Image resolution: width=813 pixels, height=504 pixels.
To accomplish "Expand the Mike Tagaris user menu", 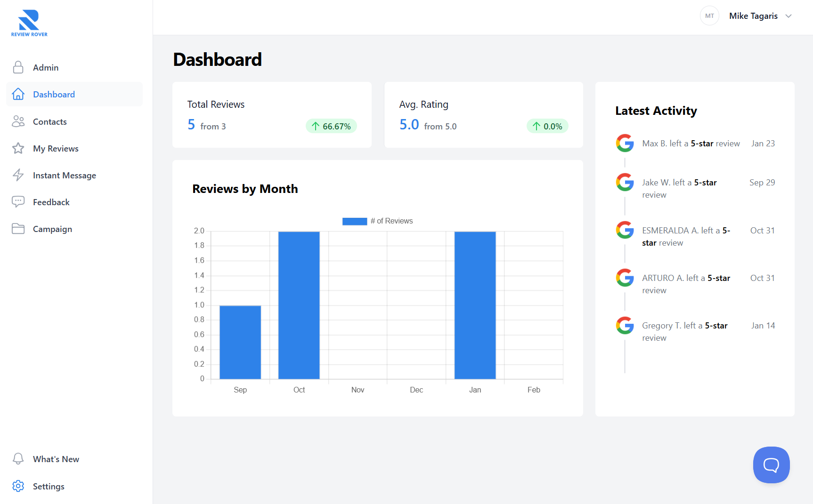I will point(760,16).
